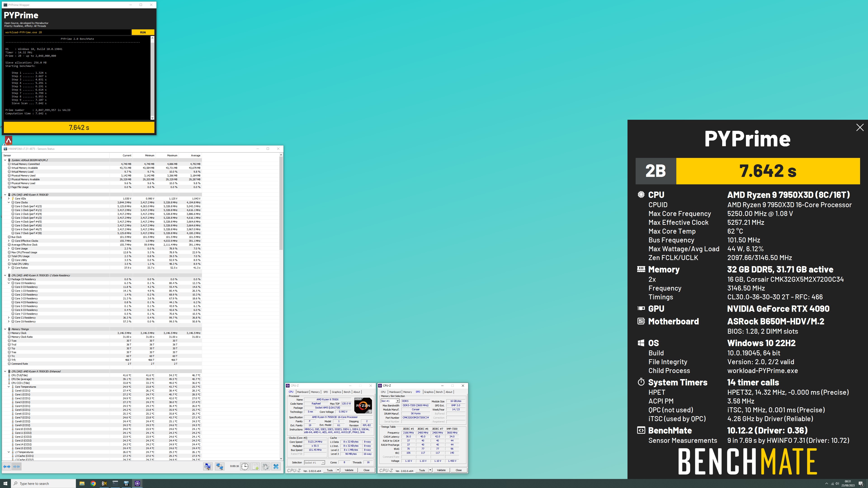This screenshot has height=488, width=868.
Task: Open Chrome from taskbar
Action: 93,483
